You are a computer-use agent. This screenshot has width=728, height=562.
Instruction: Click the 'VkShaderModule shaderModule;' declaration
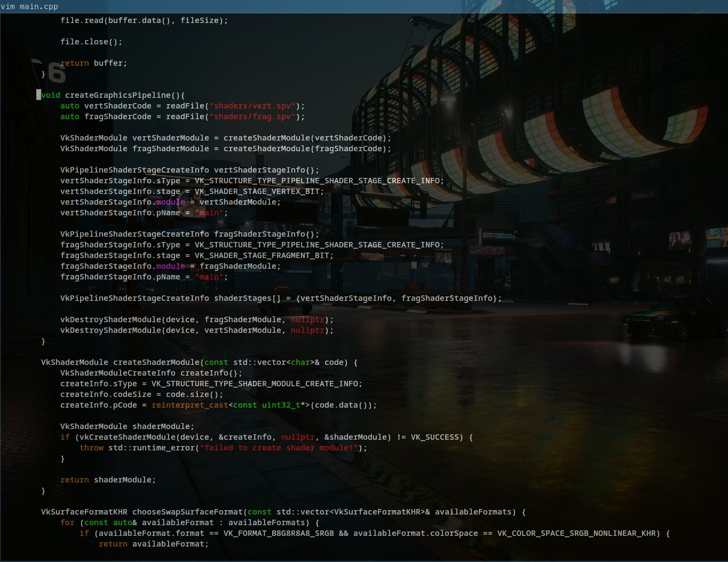127,427
